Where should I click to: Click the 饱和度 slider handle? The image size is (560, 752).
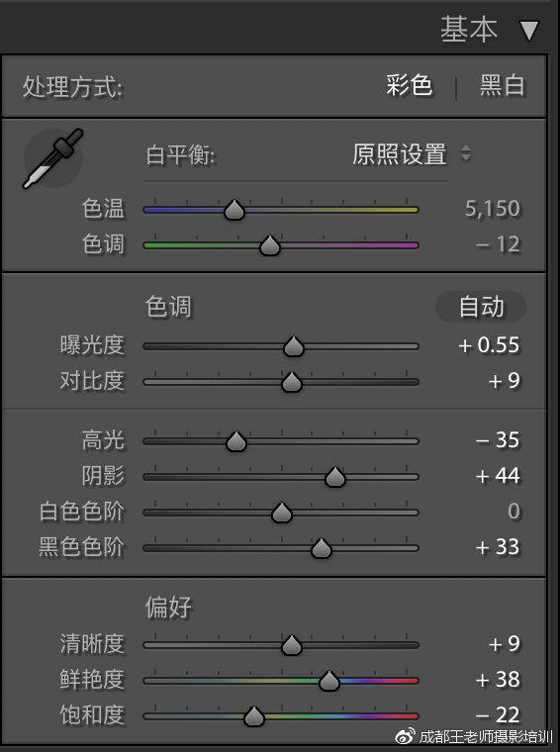click(x=254, y=716)
